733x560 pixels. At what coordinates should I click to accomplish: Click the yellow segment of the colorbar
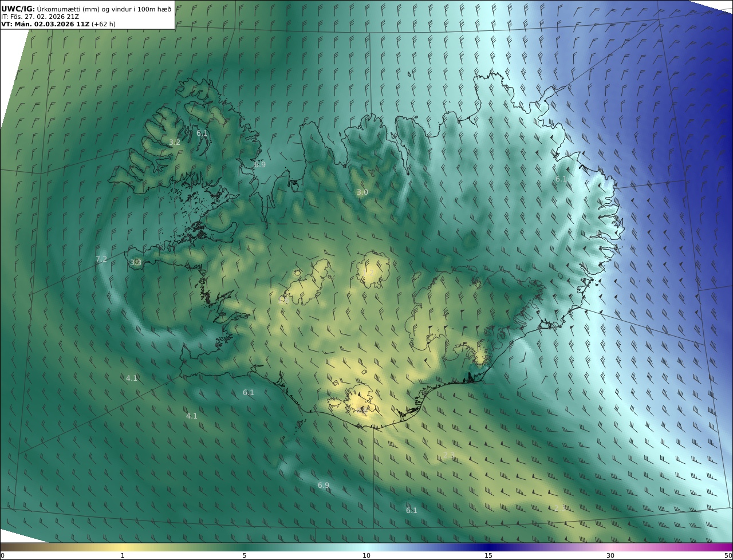[x=123, y=547]
